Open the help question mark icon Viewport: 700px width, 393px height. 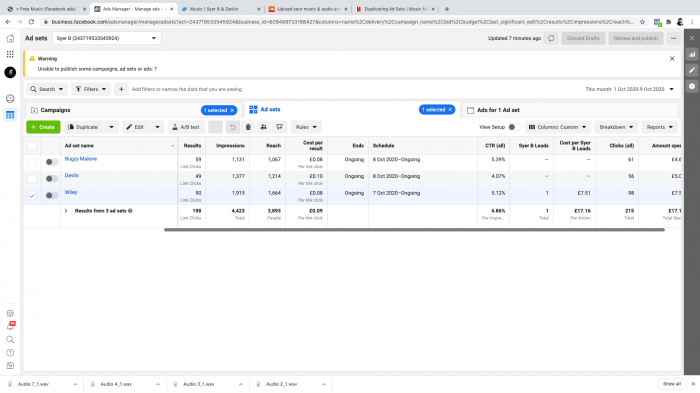click(10, 353)
